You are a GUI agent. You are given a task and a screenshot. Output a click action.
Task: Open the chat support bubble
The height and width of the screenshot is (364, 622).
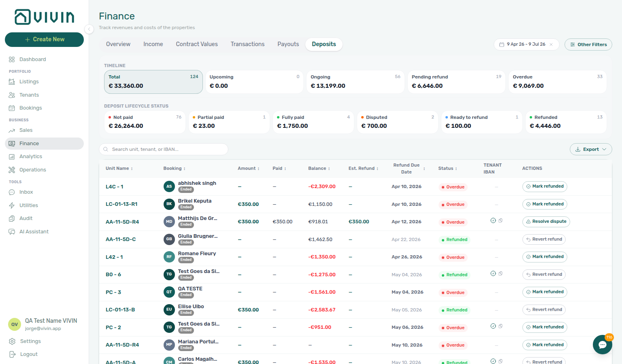603,345
